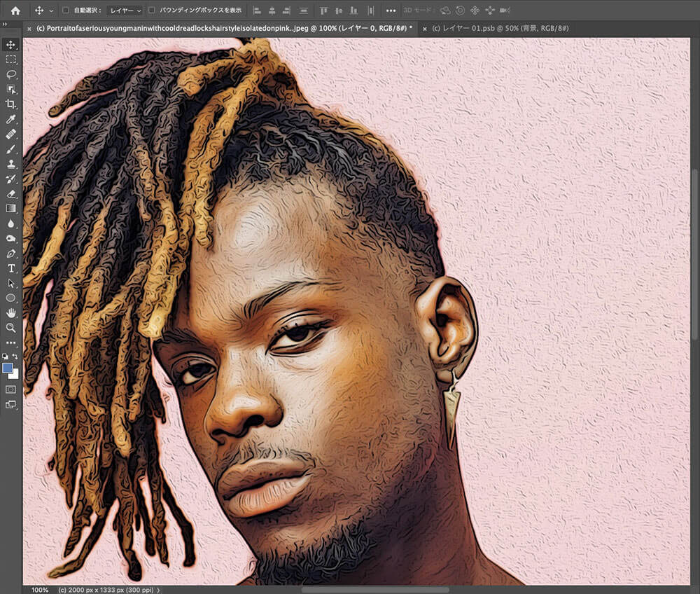Select the Eraser tool
The image size is (700, 594).
(x=11, y=193)
